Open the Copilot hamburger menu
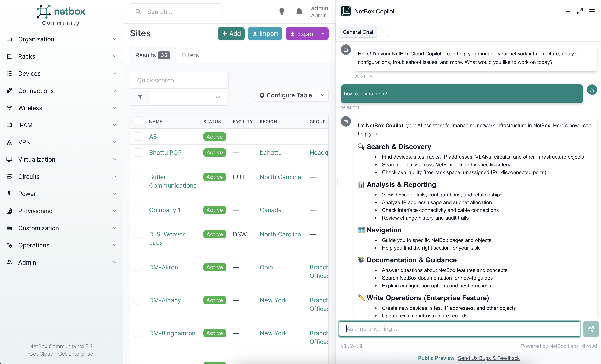This screenshot has width=601, height=364. coord(592,12)
